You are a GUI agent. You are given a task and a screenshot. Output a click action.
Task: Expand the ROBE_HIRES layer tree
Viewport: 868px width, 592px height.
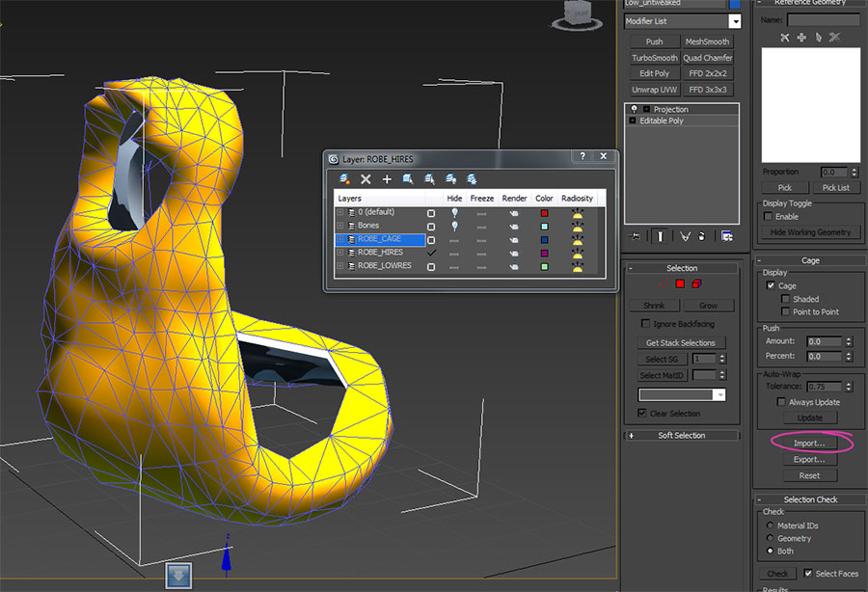[339, 253]
